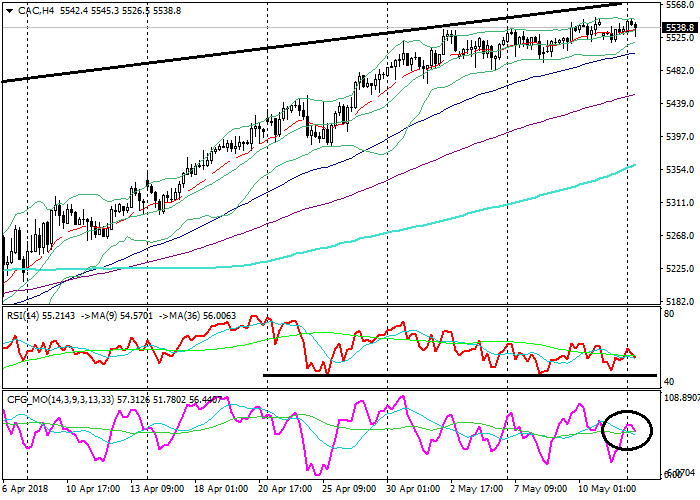Click the 80 level on the RSI scale
The height and width of the screenshot is (500, 700).
click(670, 314)
